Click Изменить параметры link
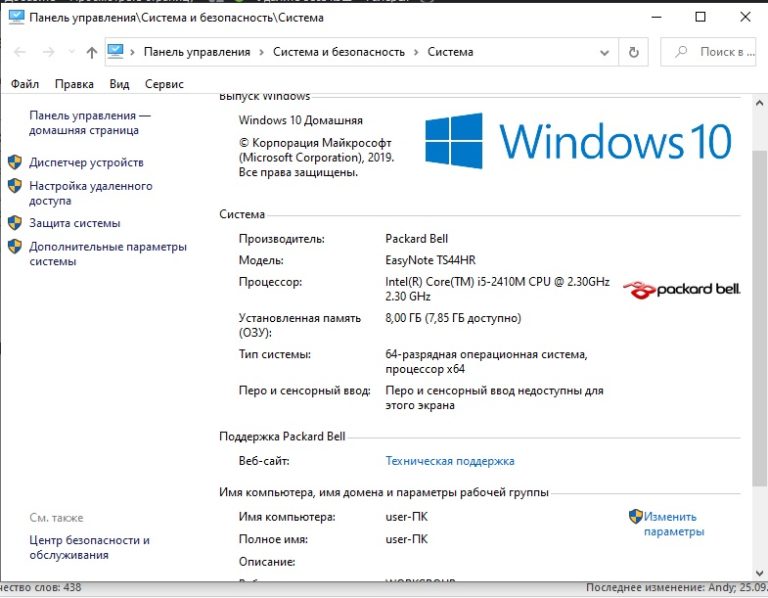Viewport: 768px width, 598px height. point(673,524)
